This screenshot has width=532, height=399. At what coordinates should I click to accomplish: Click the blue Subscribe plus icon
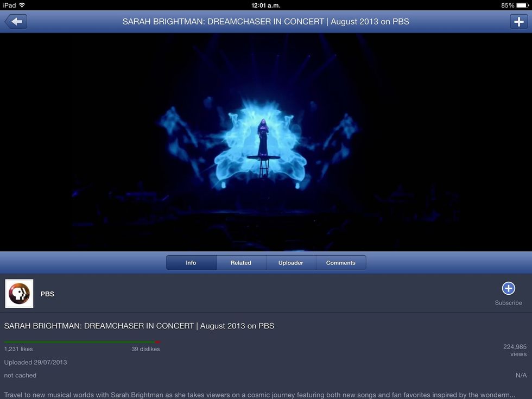click(x=508, y=288)
